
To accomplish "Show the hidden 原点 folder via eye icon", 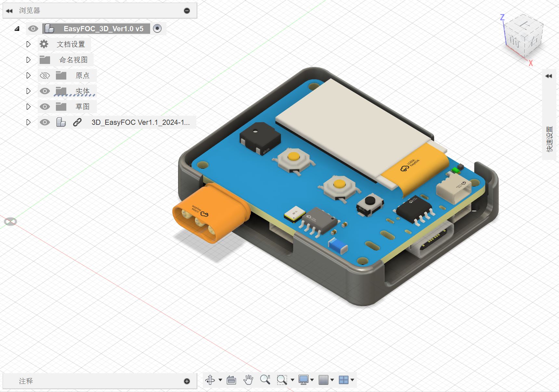I will pos(45,75).
